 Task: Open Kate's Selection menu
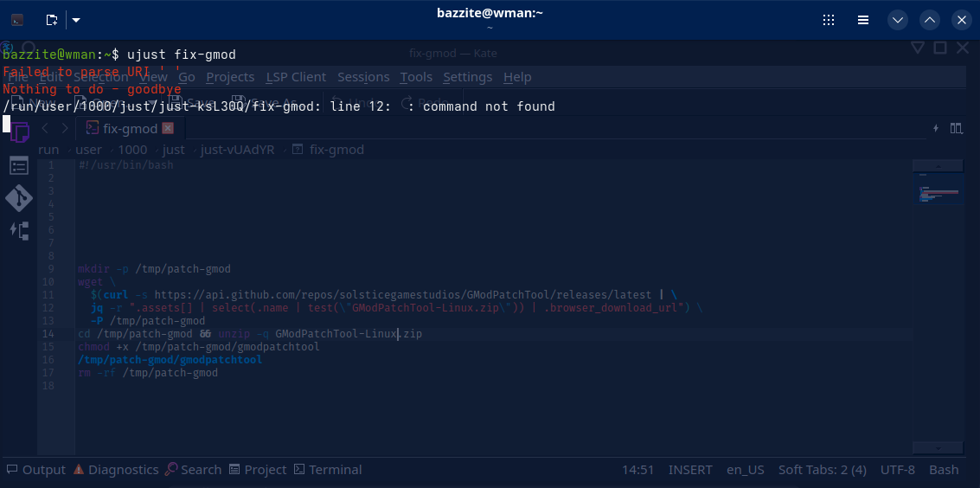(100, 77)
